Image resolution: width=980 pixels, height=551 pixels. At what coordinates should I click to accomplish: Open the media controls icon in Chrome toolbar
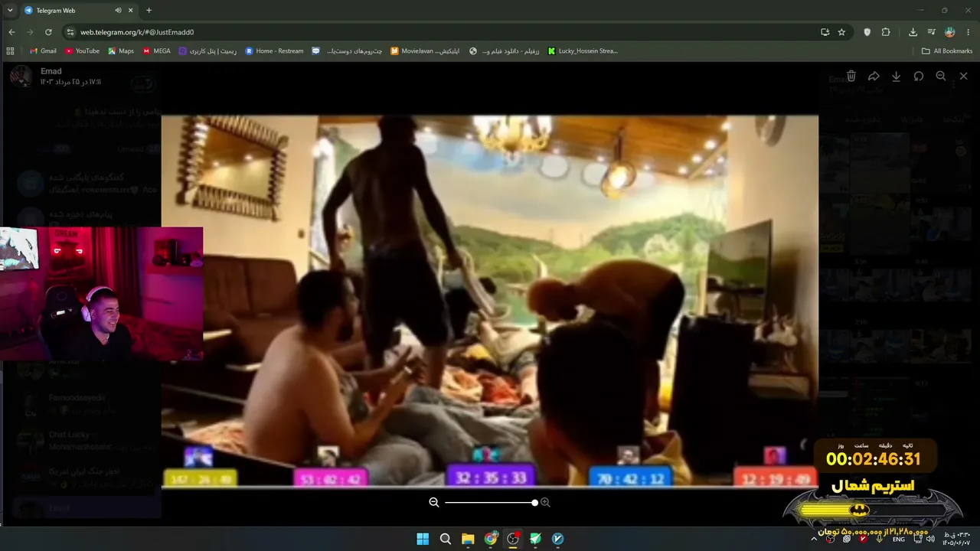[x=931, y=32]
